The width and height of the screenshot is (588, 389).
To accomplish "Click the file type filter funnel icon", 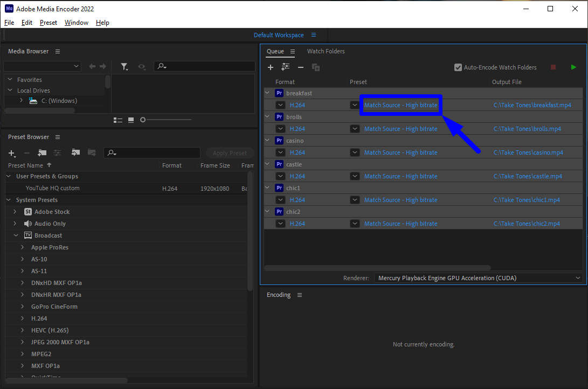I will pos(124,66).
